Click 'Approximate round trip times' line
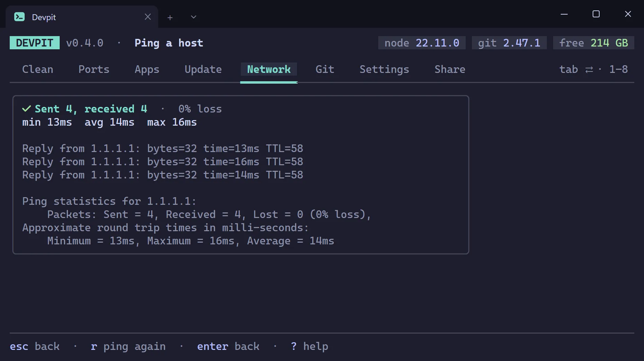This screenshot has height=361, width=644. click(166, 228)
